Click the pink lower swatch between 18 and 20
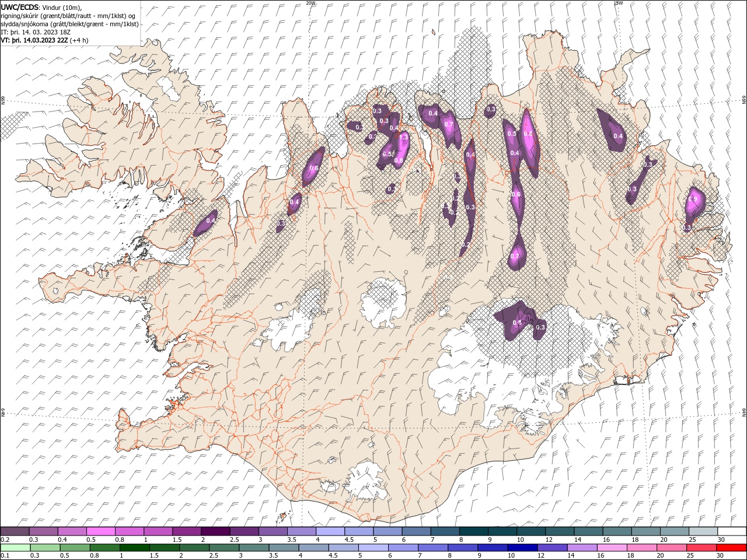747x560 pixels. pyautogui.click(x=642, y=548)
